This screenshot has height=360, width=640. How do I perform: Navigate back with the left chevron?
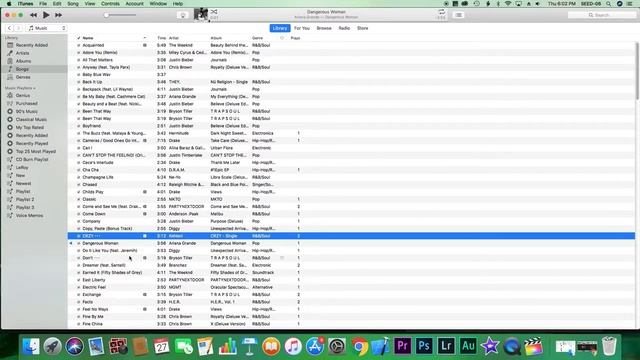click(x=9, y=28)
